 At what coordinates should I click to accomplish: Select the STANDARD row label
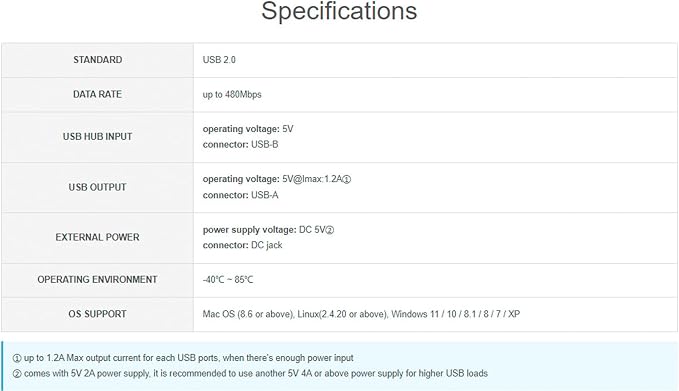click(x=97, y=60)
